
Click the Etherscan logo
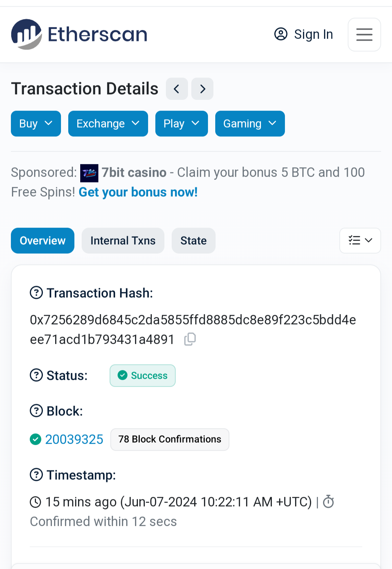[x=79, y=35]
